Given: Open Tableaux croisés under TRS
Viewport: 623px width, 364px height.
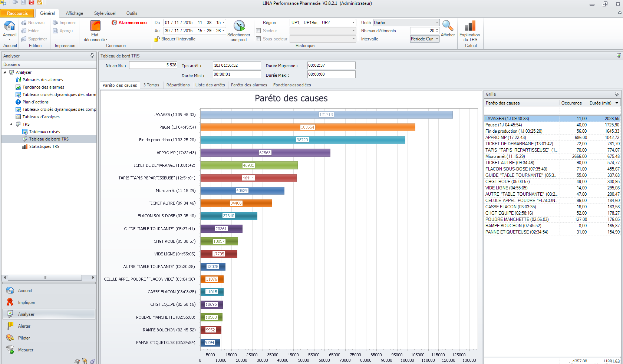Looking at the screenshot, I should click(x=44, y=132).
